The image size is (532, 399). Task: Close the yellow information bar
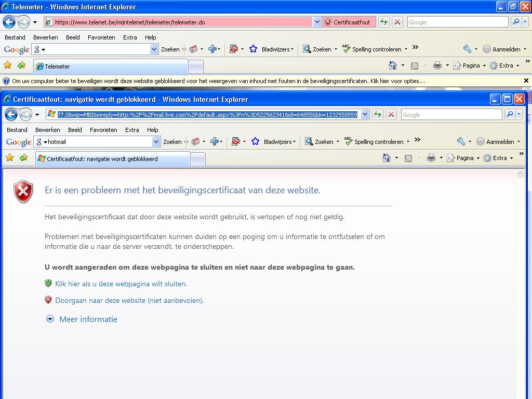click(526, 81)
